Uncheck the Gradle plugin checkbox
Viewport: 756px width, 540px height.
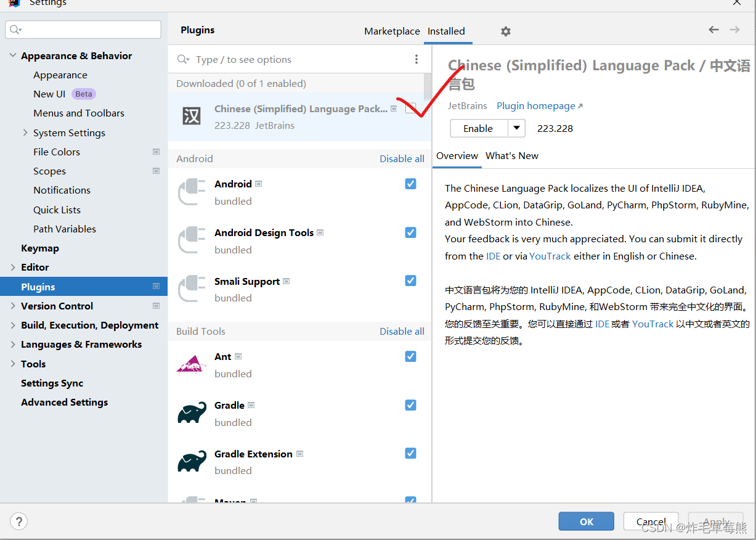pyautogui.click(x=411, y=405)
